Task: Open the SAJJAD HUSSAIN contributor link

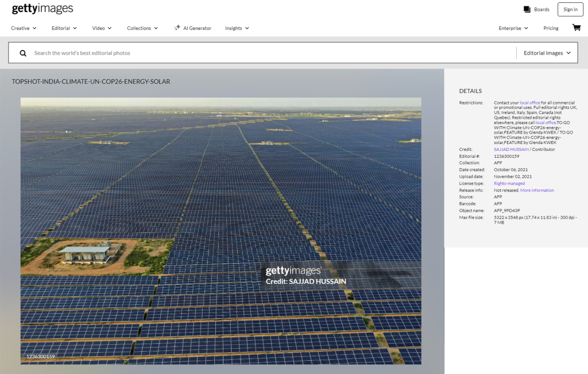Action: pyautogui.click(x=511, y=149)
